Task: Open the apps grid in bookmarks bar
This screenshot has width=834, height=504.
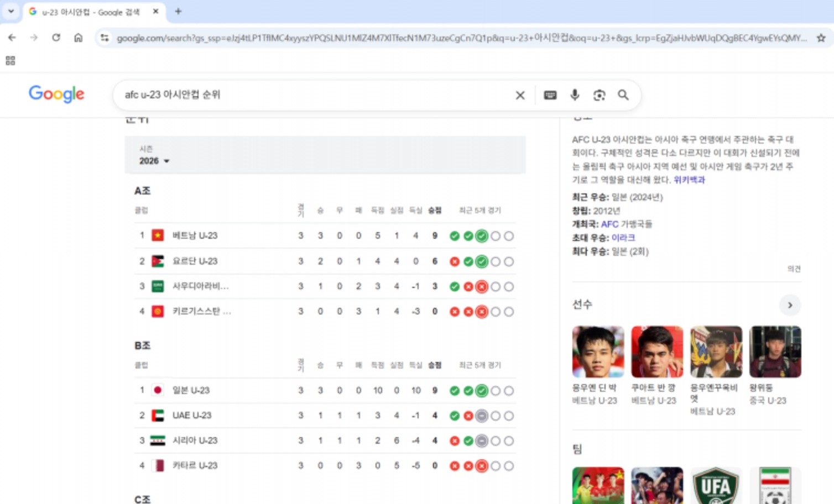Action: pos(11,60)
